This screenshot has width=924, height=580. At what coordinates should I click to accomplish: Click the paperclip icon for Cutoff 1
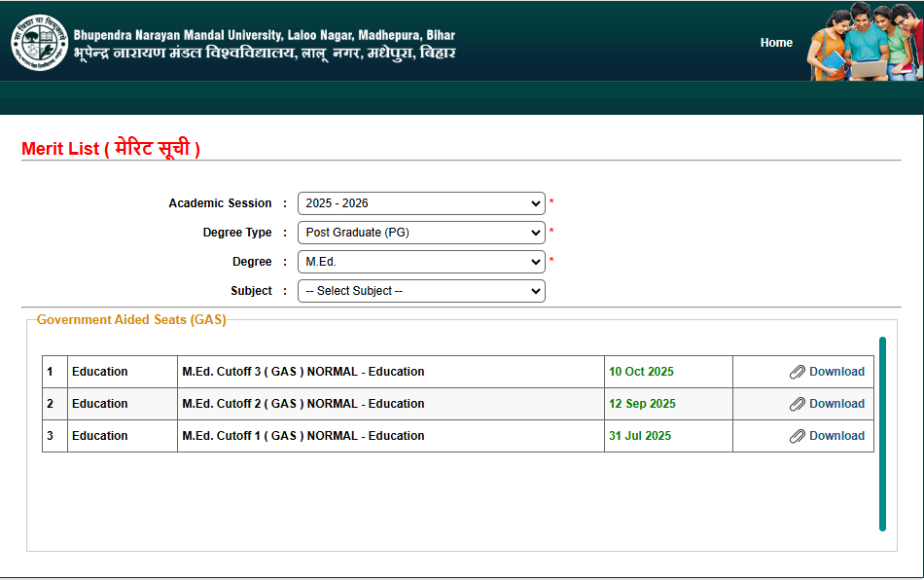797,436
